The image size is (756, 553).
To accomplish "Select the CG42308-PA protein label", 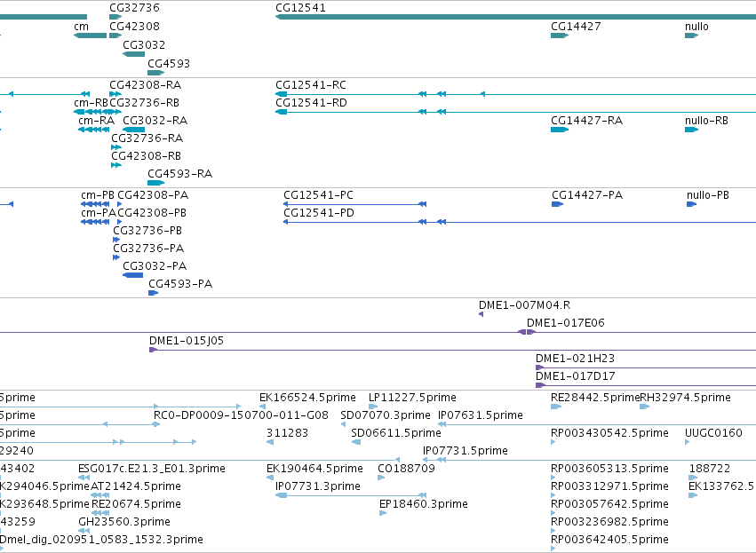I will click(153, 195).
